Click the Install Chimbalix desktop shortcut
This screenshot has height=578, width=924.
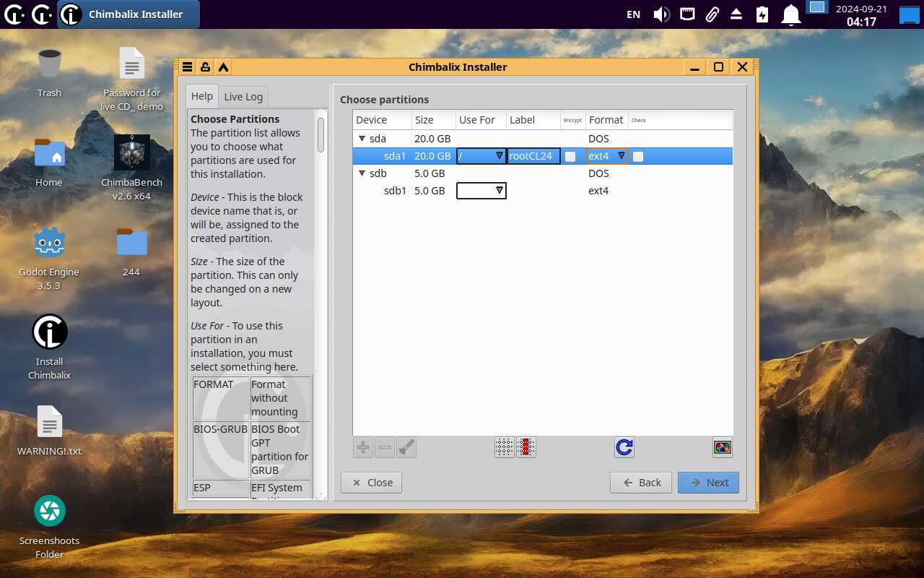coord(49,348)
